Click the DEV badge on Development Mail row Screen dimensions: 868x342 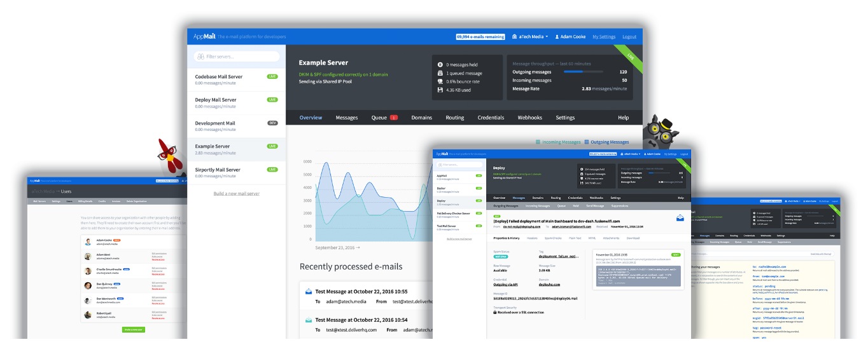pyautogui.click(x=272, y=123)
